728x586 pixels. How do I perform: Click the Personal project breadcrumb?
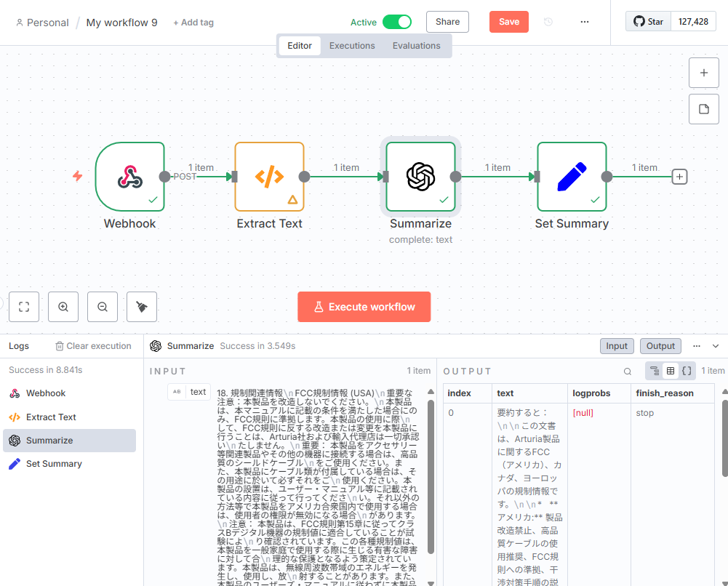(x=42, y=23)
